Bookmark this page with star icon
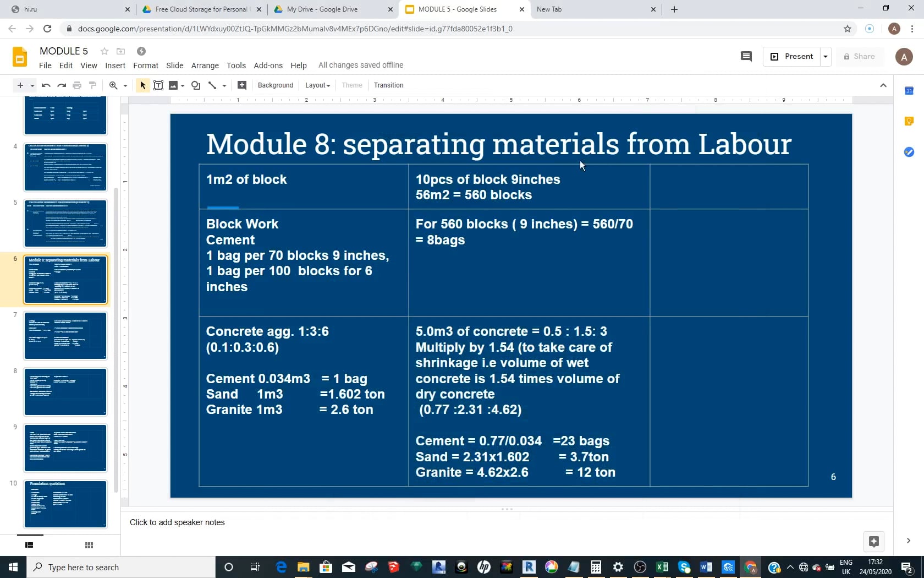This screenshot has height=578, width=924. pos(848,29)
